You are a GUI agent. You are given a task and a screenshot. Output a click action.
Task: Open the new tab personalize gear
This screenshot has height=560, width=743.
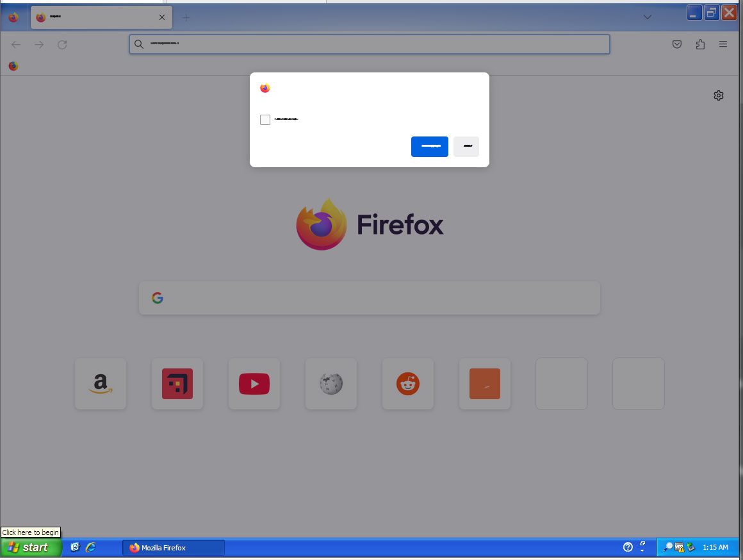pyautogui.click(x=719, y=95)
